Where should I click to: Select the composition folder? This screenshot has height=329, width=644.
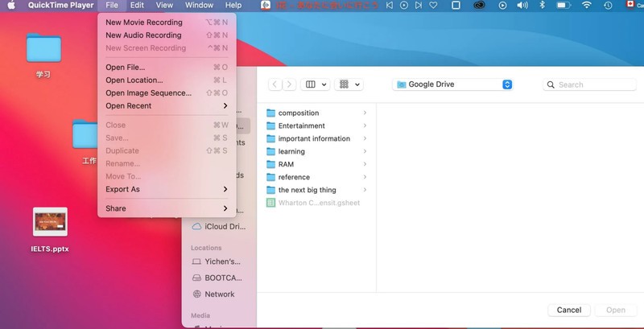[x=316, y=113]
